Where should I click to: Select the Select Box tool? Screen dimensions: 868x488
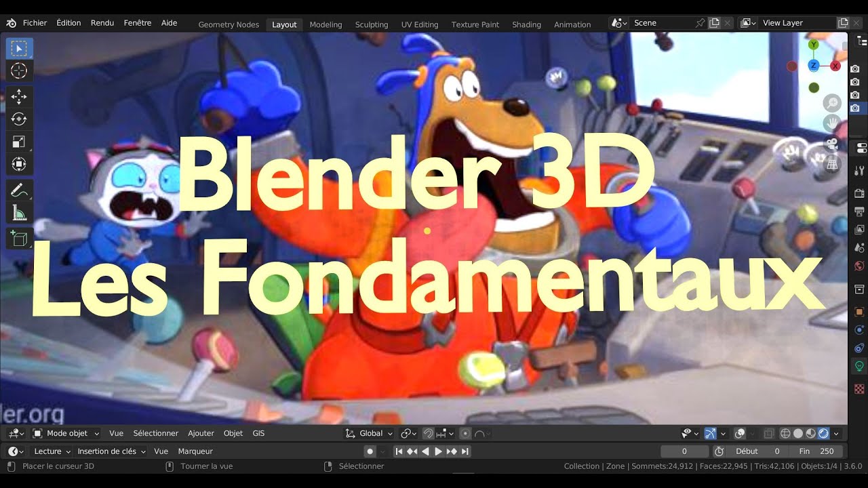(19, 48)
